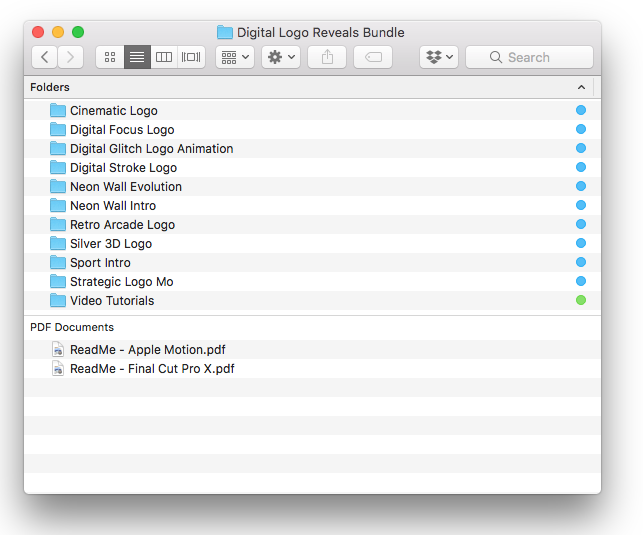Viewport: 643px width, 535px height.
Task: Select the Digital Focus Logo folder
Action: pos(312,130)
